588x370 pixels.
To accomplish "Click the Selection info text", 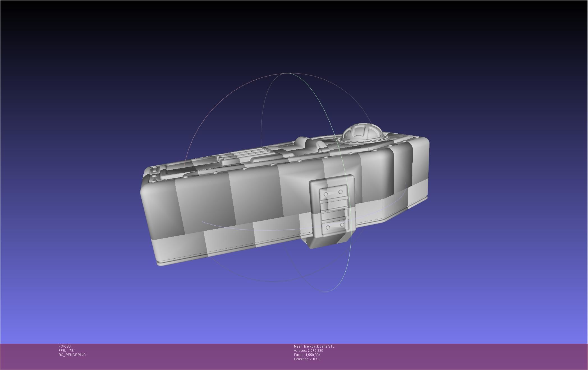I will click(x=307, y=359).
